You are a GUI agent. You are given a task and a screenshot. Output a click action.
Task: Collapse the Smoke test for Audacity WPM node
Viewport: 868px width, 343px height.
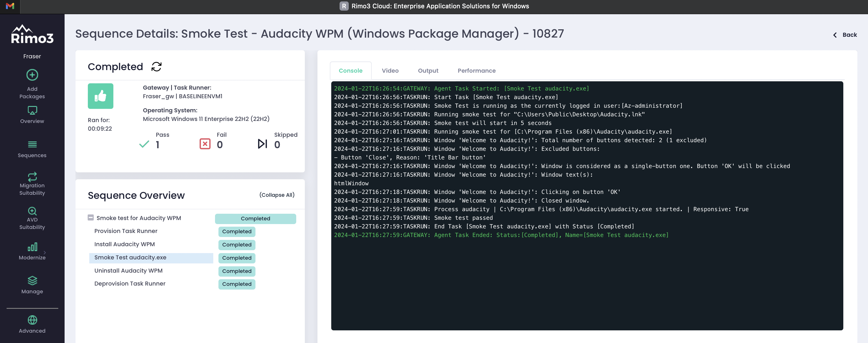(91, 218)
